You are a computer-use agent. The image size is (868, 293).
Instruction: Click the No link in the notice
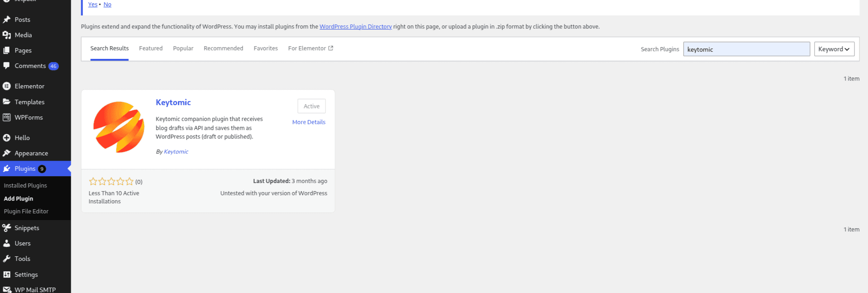point(107,5)
